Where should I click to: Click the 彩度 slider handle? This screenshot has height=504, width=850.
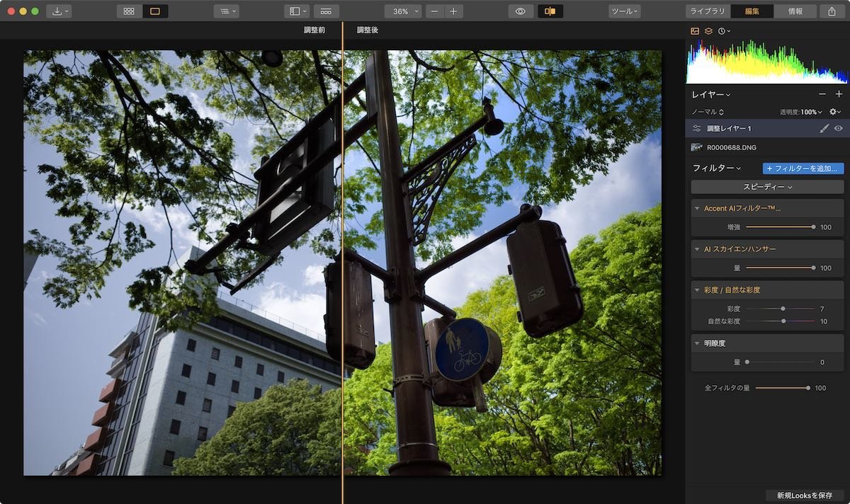(782, 308)
